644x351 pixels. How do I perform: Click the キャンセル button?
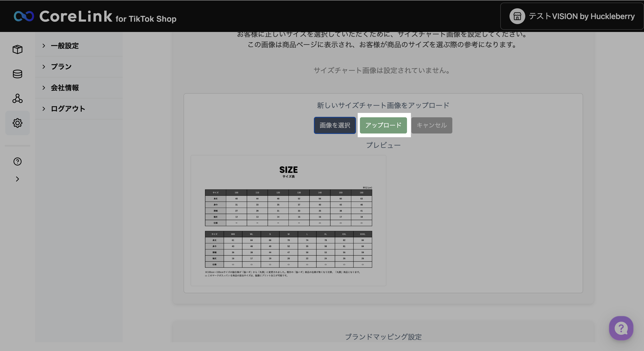pos(432,125)
